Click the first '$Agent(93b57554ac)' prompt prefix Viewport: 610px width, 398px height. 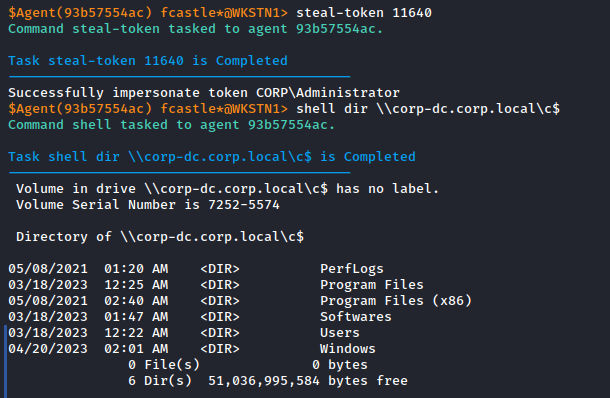click(80, 13)
